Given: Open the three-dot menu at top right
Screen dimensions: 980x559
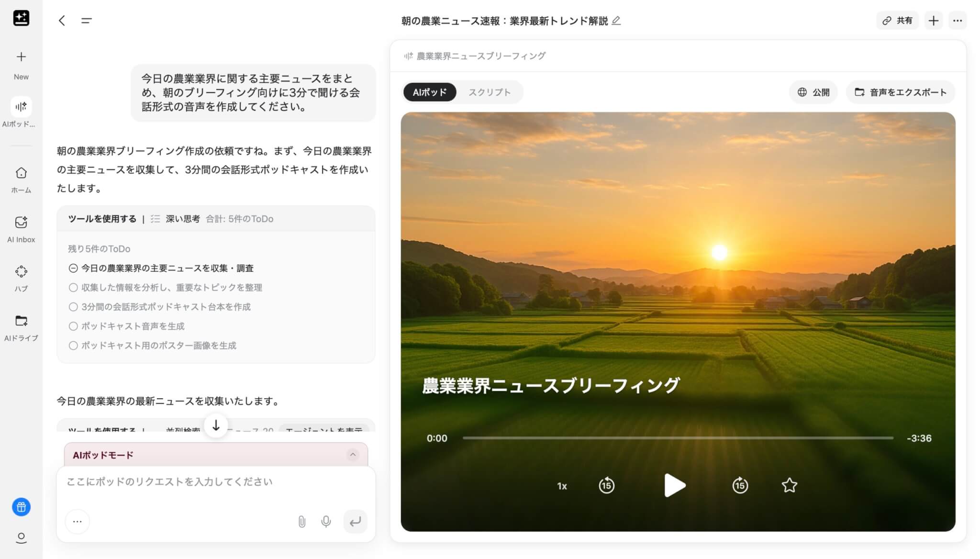Looking at the screenshot, I should (957, 21).
